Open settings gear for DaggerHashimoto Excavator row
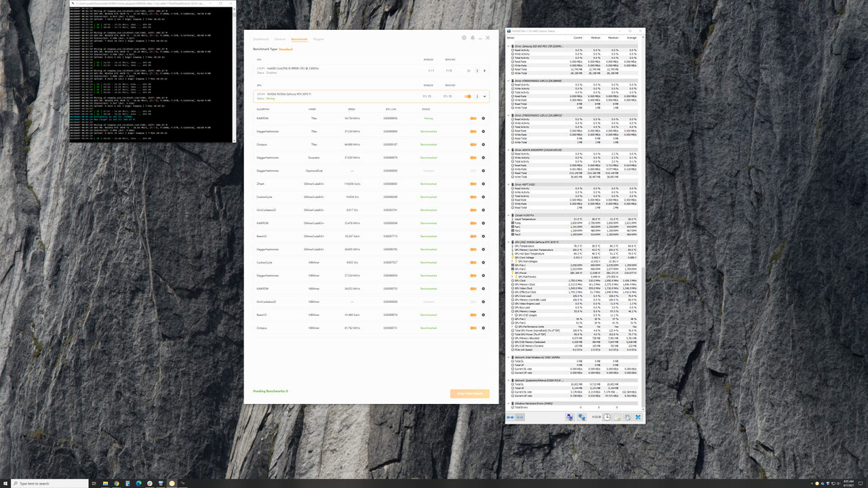The image size is (868, 488). tap(484, 157)
